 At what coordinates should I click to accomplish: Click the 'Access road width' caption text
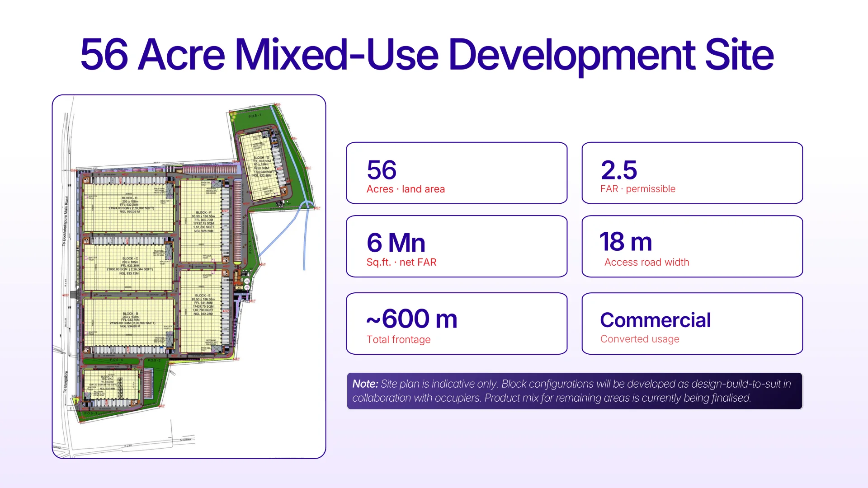pyautogui.click(x=646, y=263)
